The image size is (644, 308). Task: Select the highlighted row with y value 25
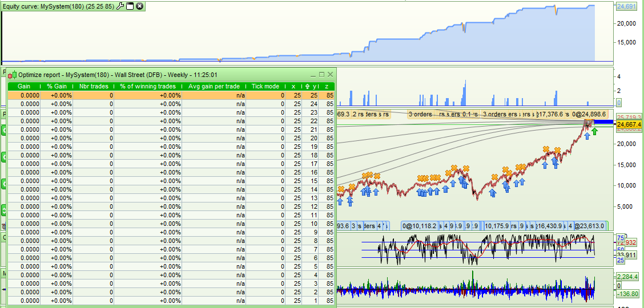coord(171,95)
